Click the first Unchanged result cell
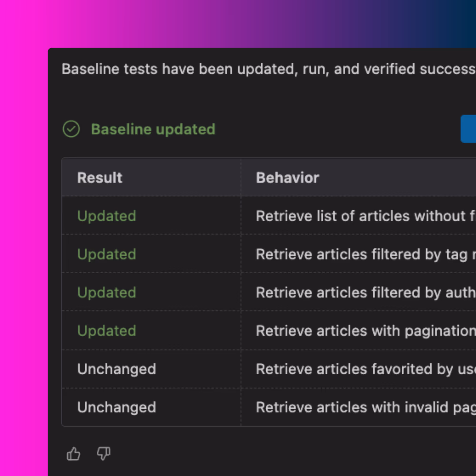476x476 pixels. coord(117,369)
